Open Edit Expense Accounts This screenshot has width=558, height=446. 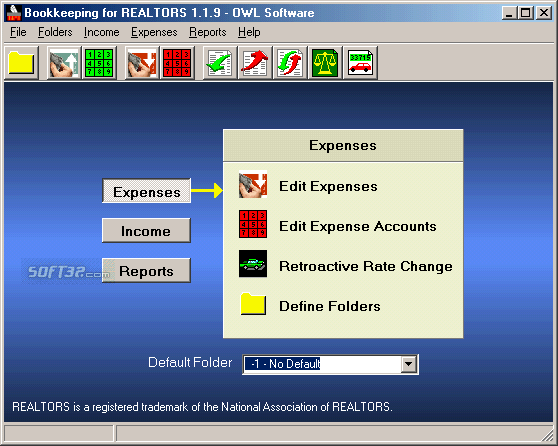358,226
